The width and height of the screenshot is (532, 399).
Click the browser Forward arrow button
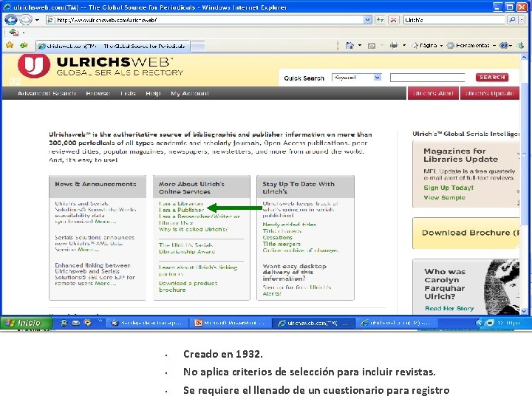point(26,20)
